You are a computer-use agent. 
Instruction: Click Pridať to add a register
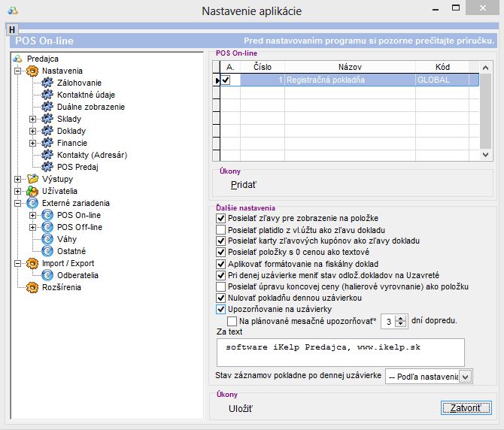click(x=243, y=183)
